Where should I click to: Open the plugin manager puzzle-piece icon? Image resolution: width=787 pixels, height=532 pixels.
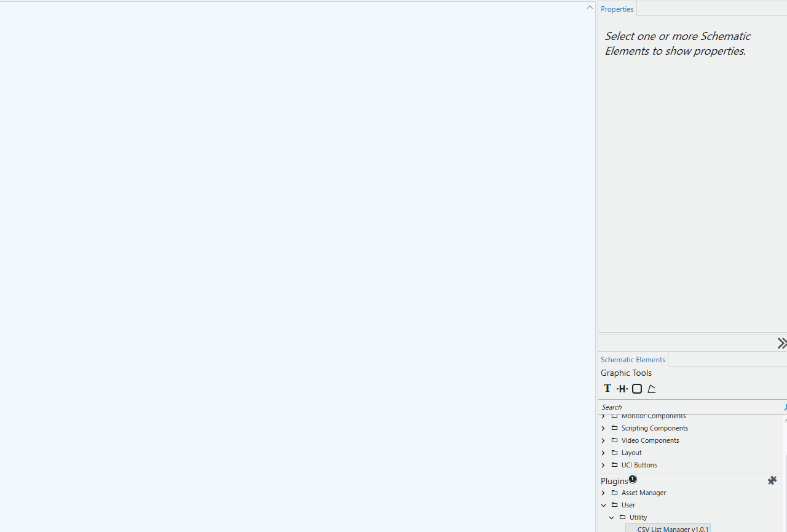point(772,480)
